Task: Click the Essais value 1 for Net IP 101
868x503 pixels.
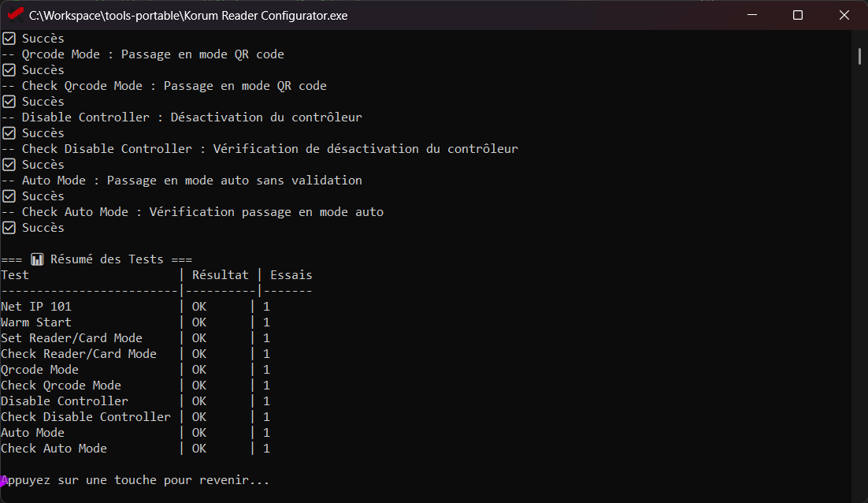Action: 266,307
